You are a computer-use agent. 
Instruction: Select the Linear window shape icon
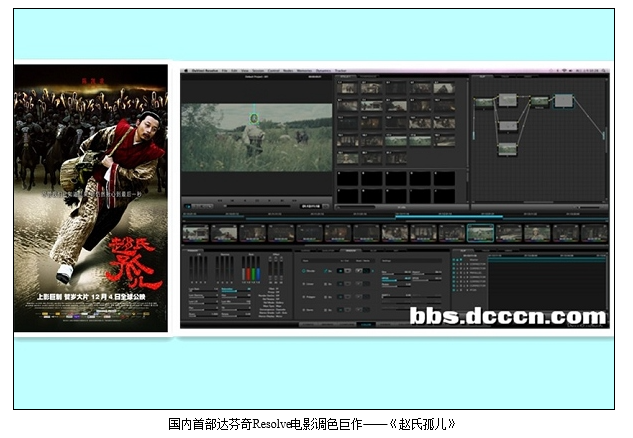[x=304, y=284]
